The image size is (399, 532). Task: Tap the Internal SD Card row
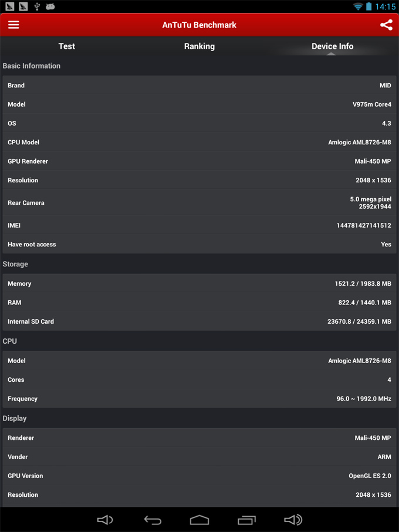click(x=199, y=321)
